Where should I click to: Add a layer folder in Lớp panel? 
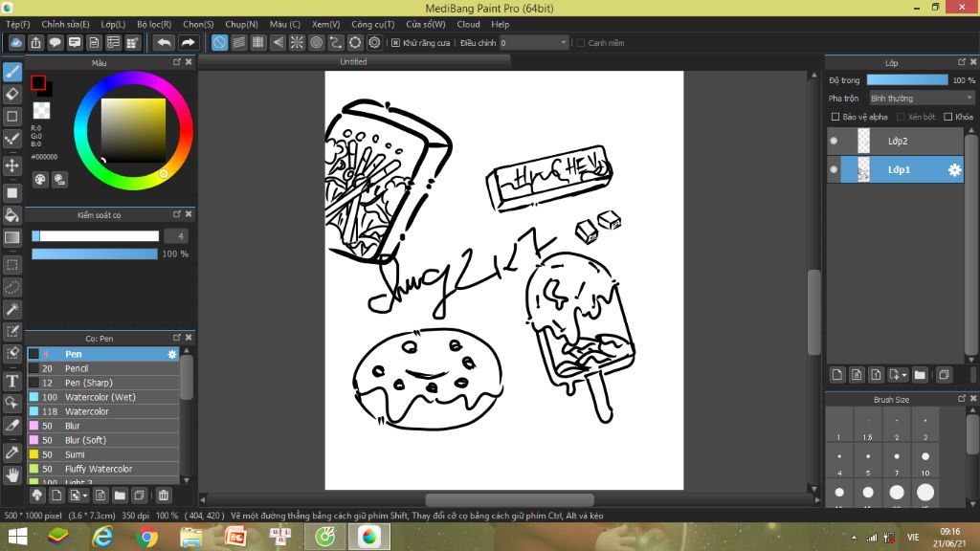920,375
